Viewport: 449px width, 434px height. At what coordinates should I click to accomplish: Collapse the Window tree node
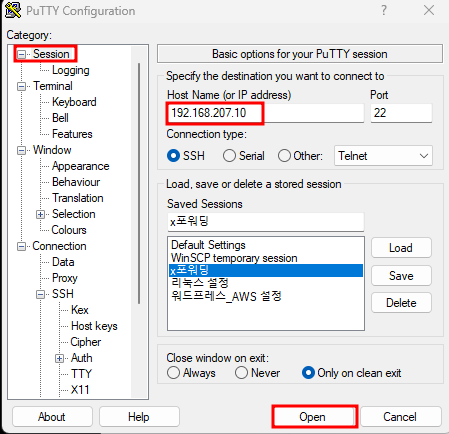click(x=21, y=150)
